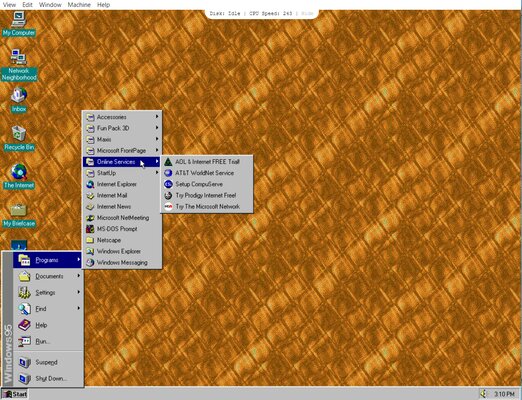Click the Mode label in status pill
Screen dimensions: 522x400
click(307, 14)
